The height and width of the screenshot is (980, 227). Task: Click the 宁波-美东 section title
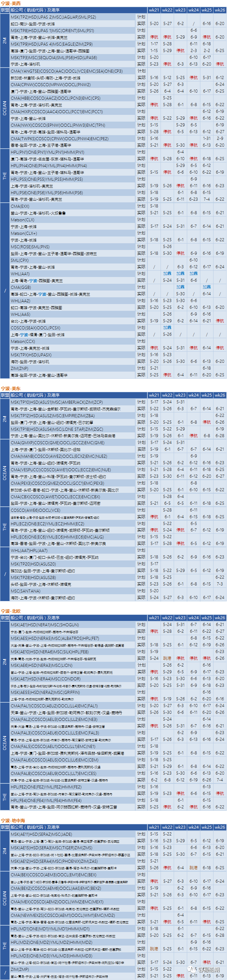tap(11, 388)
